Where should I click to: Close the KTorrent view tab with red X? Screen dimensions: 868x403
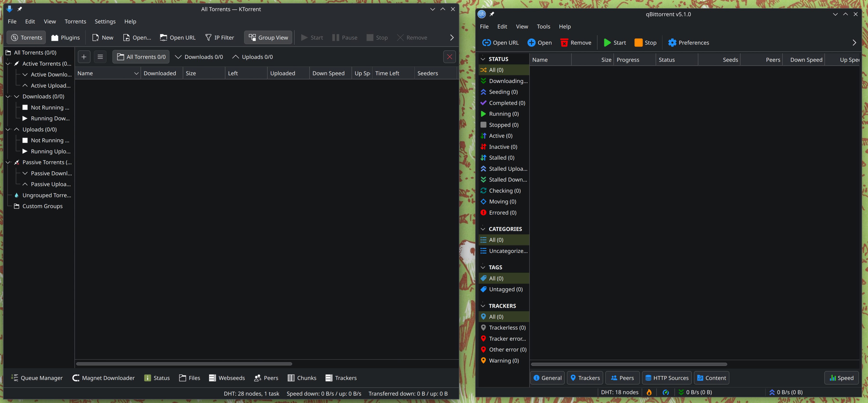[449, 57]
